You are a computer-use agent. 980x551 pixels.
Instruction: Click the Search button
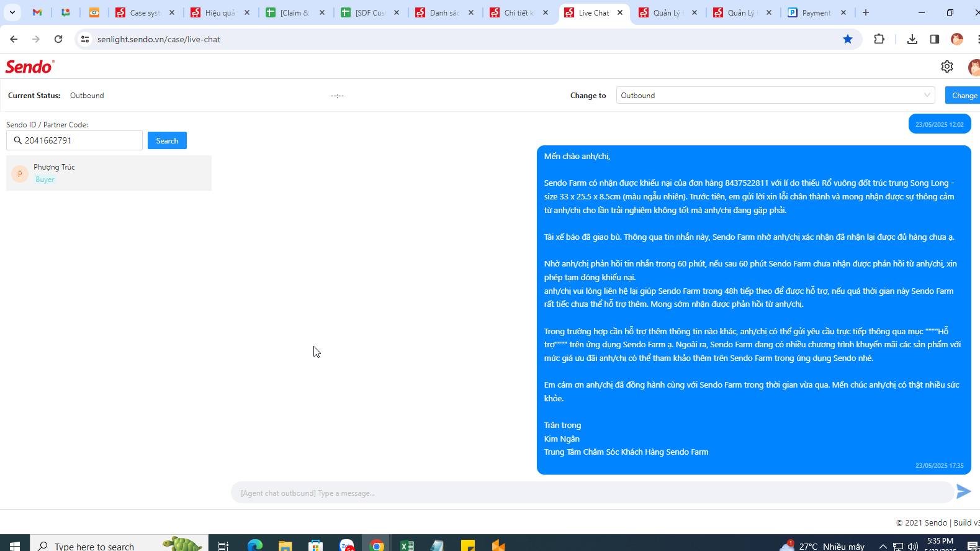[x=167, y=140]
